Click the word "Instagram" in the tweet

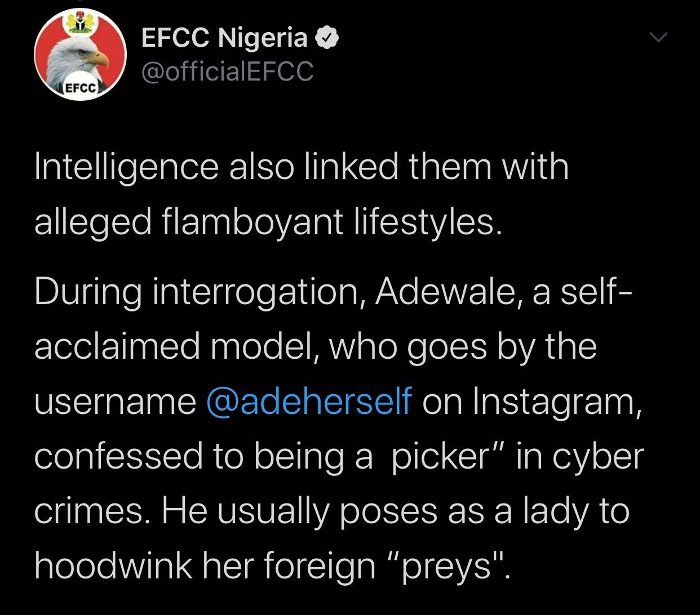tap(553, 402)
